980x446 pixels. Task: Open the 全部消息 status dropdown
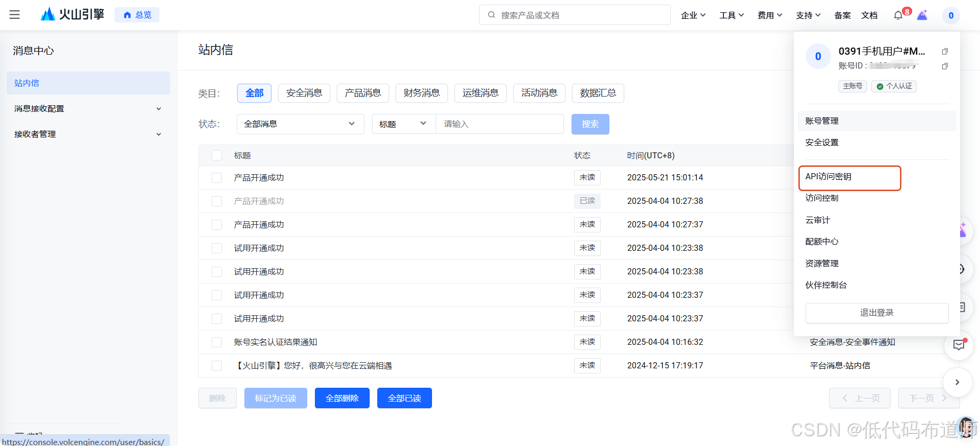click(300, 124)
